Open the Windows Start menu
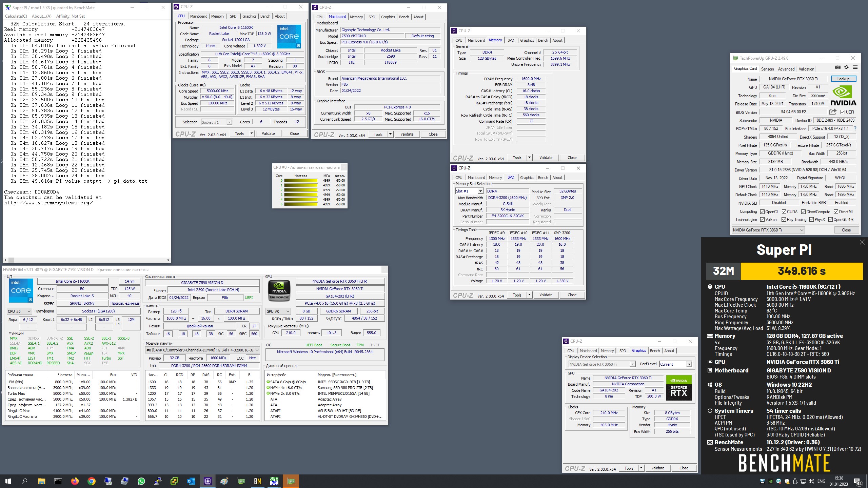 (x=8, y=481)
